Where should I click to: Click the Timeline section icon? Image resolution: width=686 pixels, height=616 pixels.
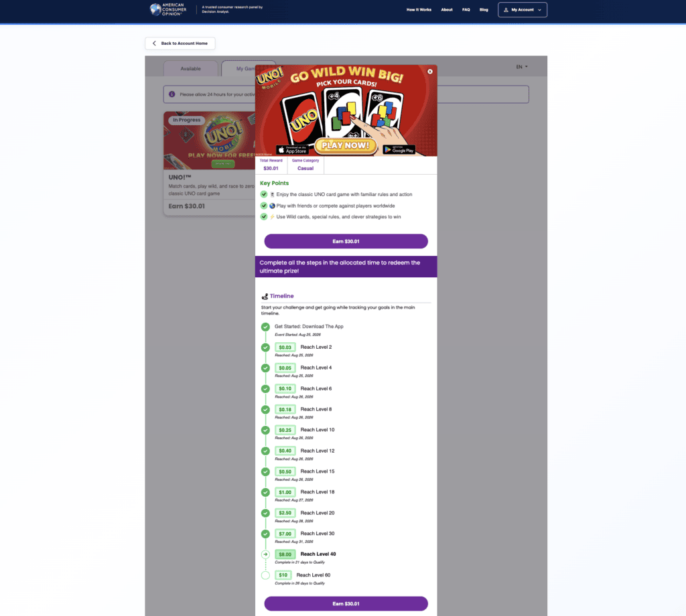265,297
